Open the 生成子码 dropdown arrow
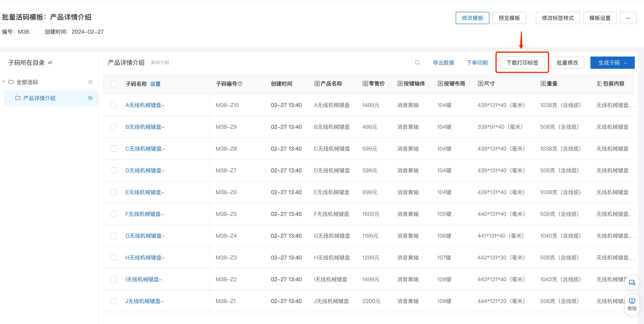The height and width of the screenshot is (324, 644). tap(625, 63)
